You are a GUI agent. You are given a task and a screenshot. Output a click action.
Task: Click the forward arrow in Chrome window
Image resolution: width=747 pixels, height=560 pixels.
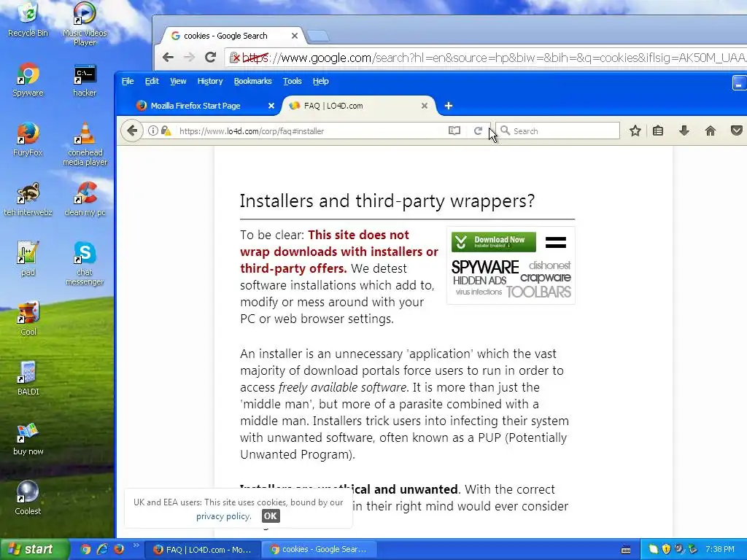tap(189, 58)
